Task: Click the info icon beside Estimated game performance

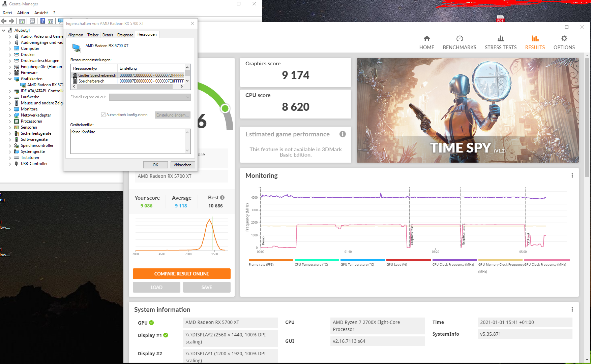Action: (343, 134)
